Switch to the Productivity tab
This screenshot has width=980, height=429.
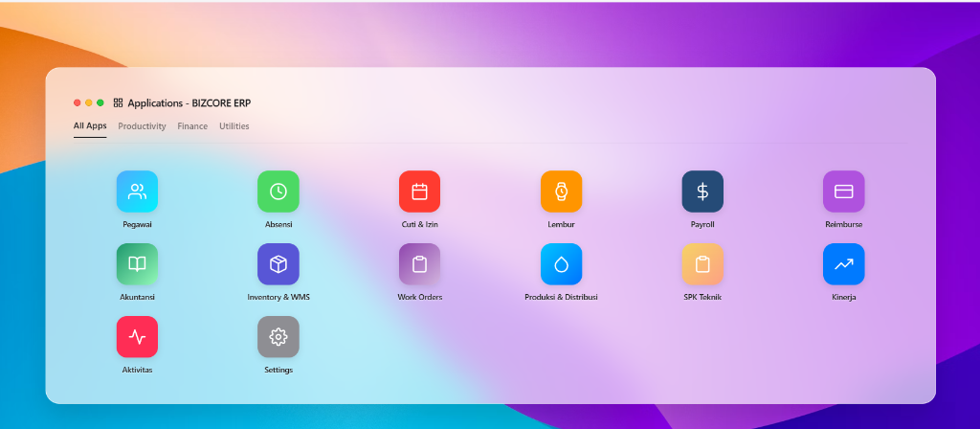(142, 126)
